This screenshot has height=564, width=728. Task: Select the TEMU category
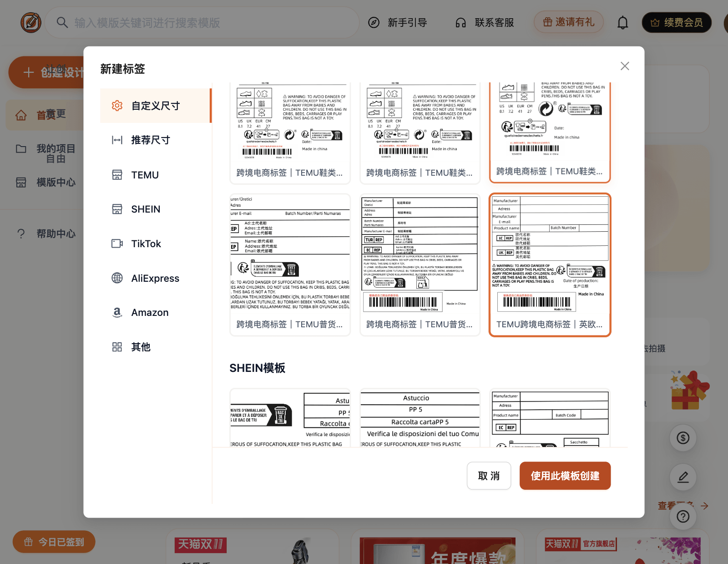pyautogui.click(x=156, y=175)
